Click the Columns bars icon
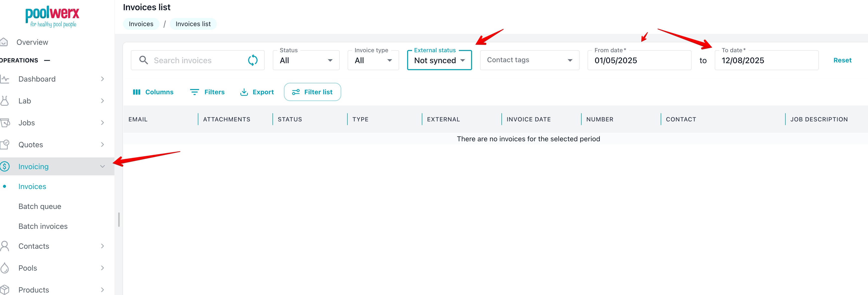 [x=136, y=92]
